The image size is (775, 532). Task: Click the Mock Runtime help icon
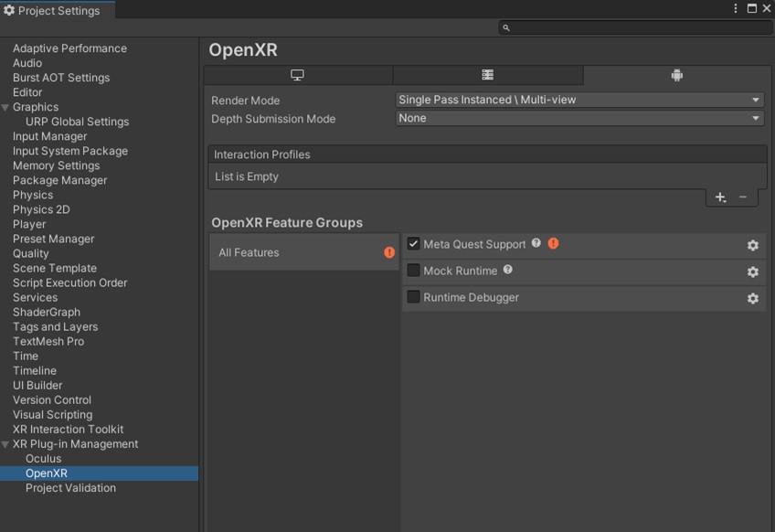click(508, 270)
